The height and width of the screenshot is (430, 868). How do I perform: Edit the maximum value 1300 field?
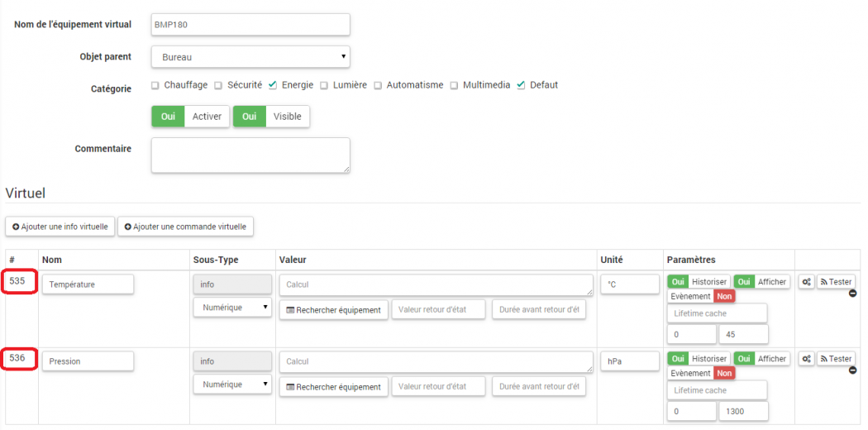coord(743,411)
